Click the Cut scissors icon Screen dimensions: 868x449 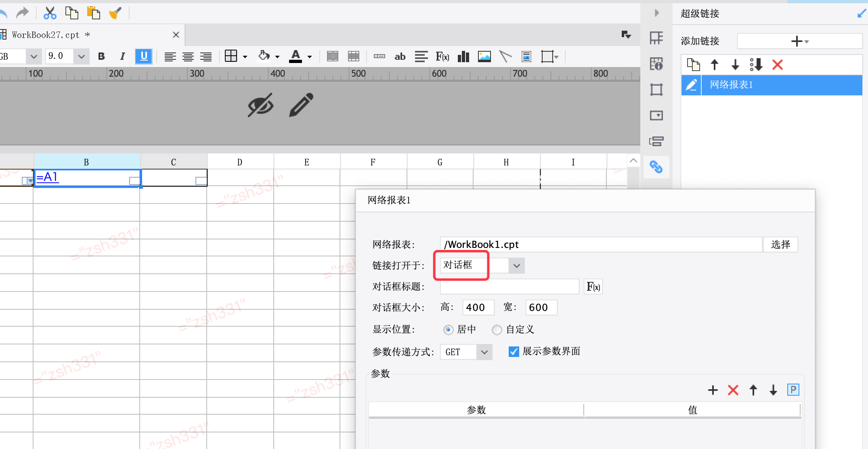[x=50, y=13]
